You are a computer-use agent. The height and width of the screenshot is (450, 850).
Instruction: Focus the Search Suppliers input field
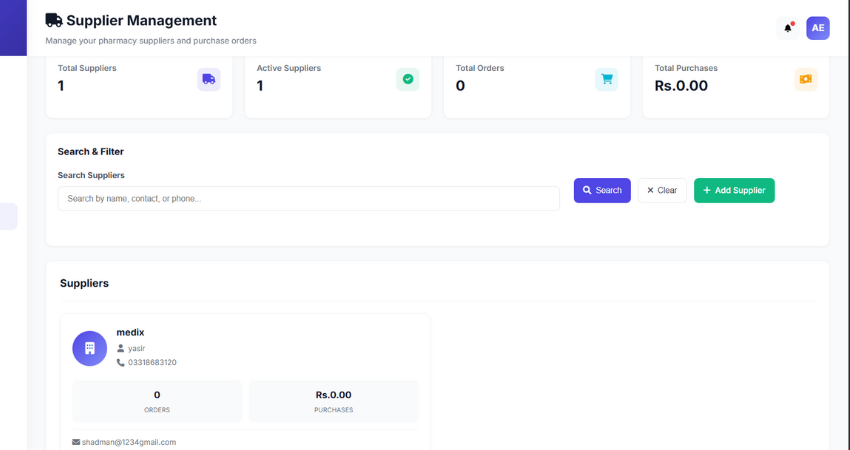click(308, 199)
